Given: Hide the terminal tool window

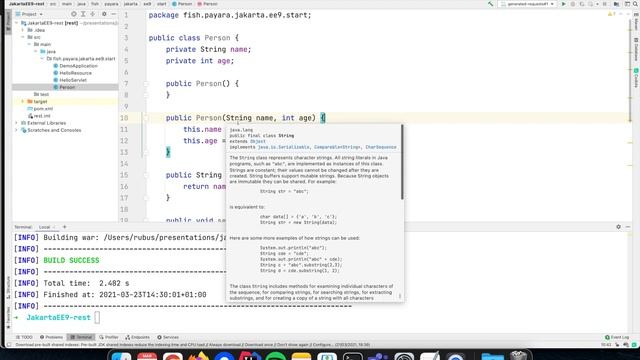Looking at the screenshot, I should click(628, 227).
